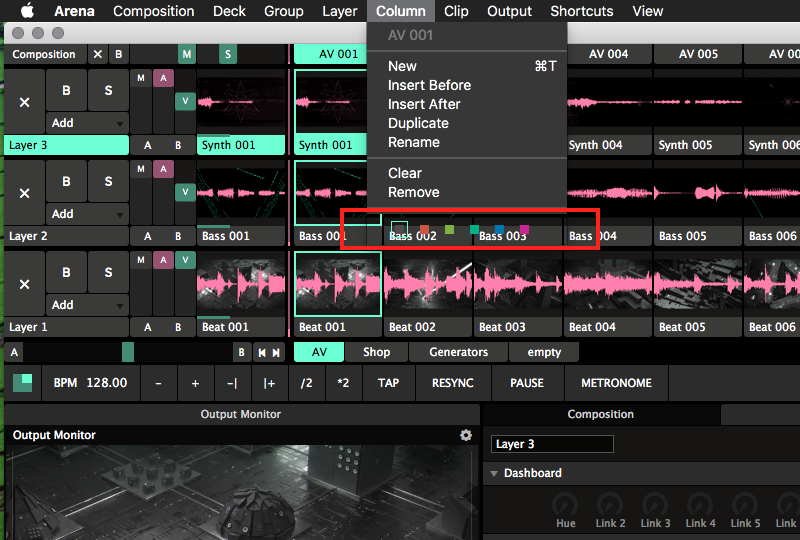The width and height of the screenshot is (800, 540).
Task: Click the Output Monitor gear icon
Action: click(x=465, y=435)
